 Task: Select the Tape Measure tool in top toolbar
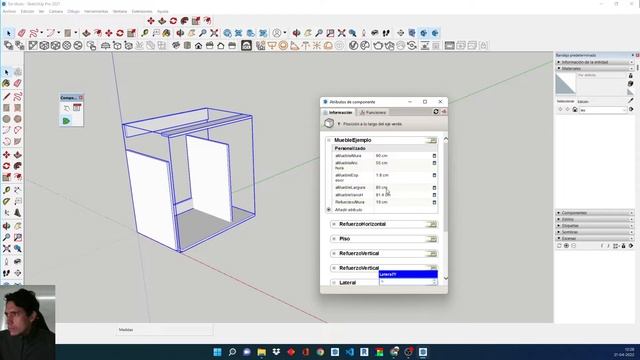(x=144, y=33)
